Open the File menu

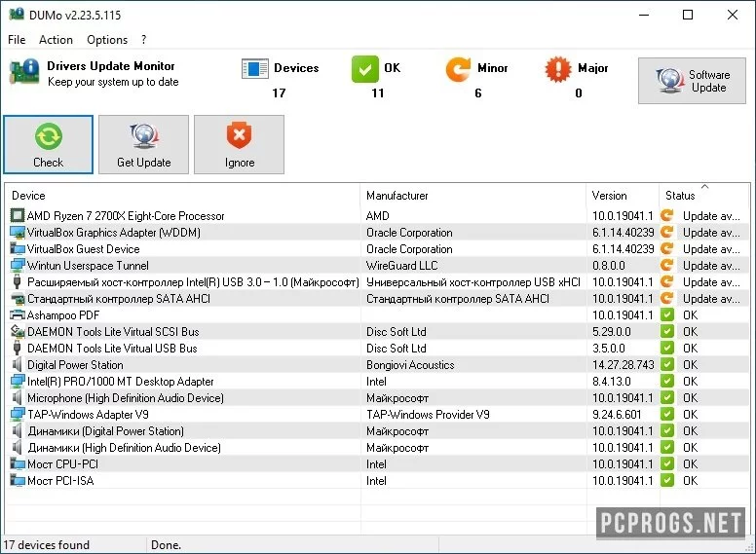(17, 40)
